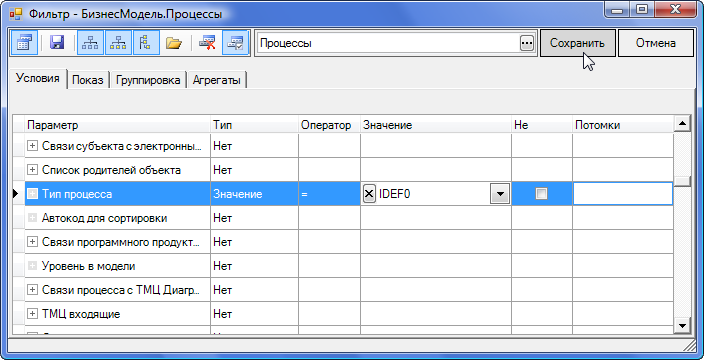Click the table view icon in toolbar
Image resolution: width=704 pixels, height=360 pixels.
pos(23,43)
